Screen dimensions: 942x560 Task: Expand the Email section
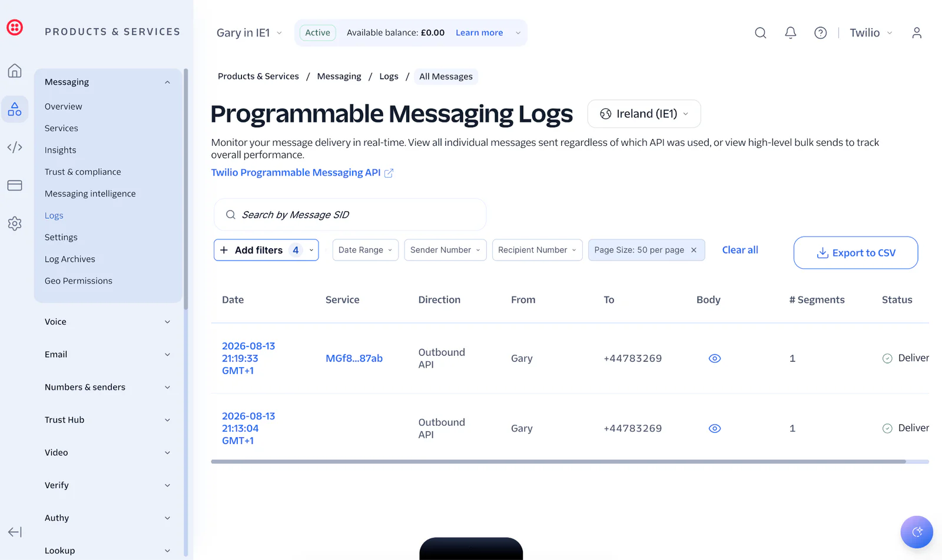click(x=108, y=354)
